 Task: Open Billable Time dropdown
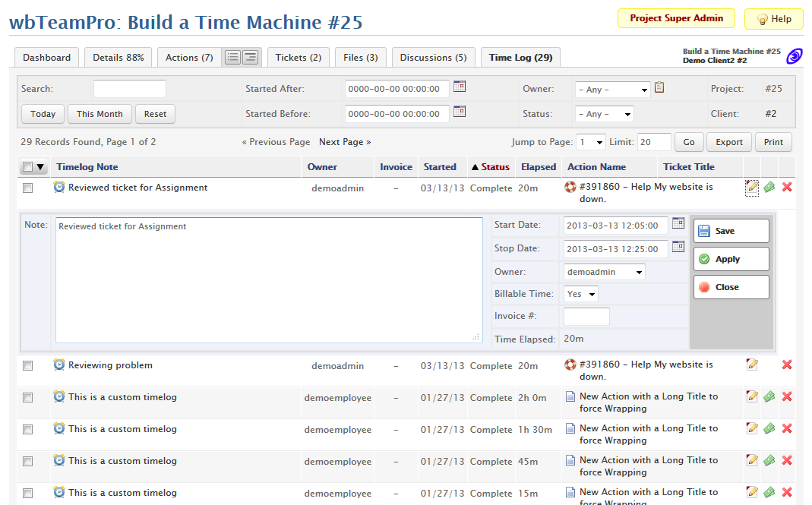point(581,294)
